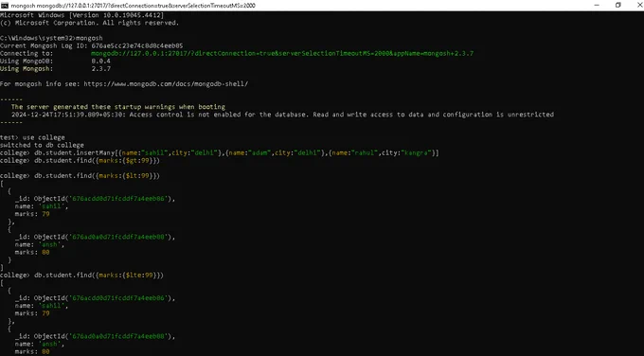Click the 'C:\Windows\system32>mongosh' prompt line
Screen dimensions: 644x356
click(51, 38)
